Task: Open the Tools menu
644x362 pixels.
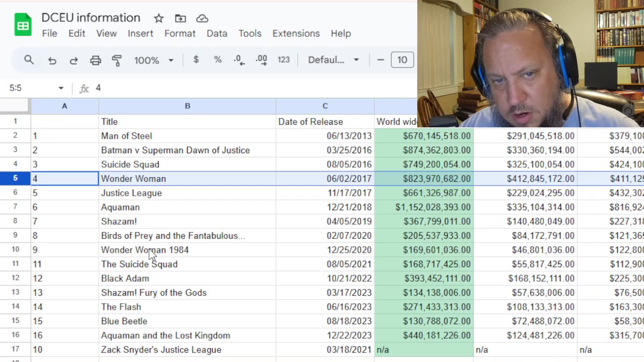Action: tap(250, 33)
